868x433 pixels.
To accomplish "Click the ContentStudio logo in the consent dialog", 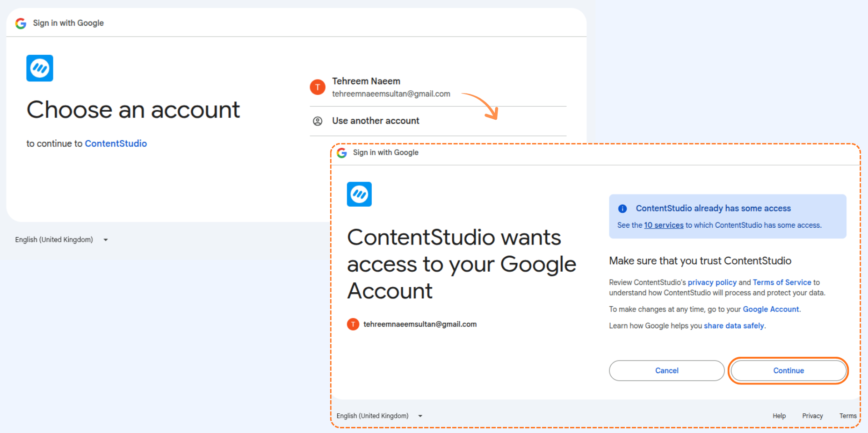I will tap(359, 194).
